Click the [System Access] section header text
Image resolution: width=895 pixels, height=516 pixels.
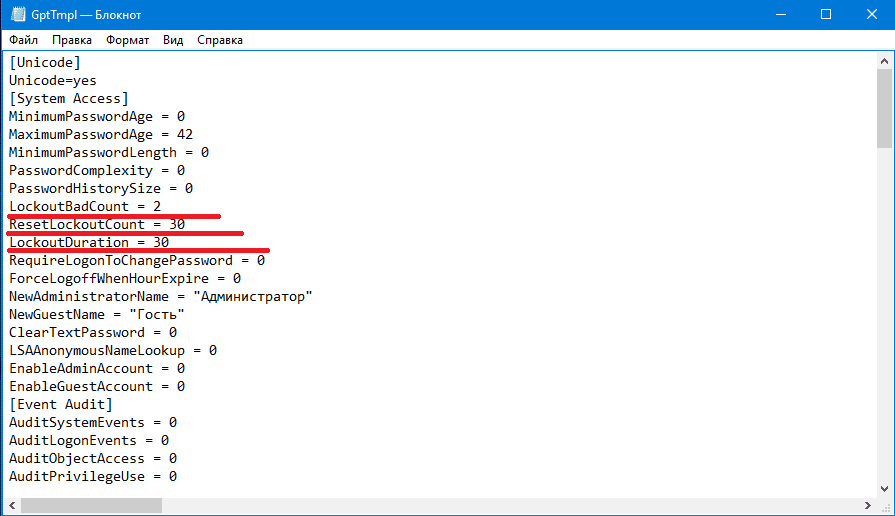pos(69,98)
